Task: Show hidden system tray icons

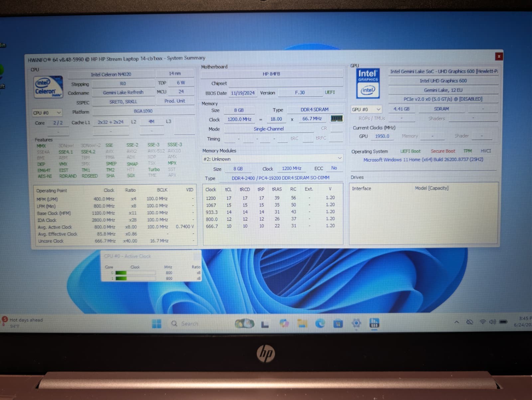Action: [x=457, y=322]
